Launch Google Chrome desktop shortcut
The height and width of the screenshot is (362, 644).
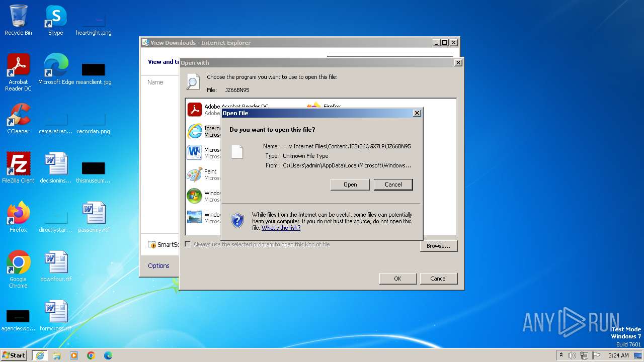[18, 269]
